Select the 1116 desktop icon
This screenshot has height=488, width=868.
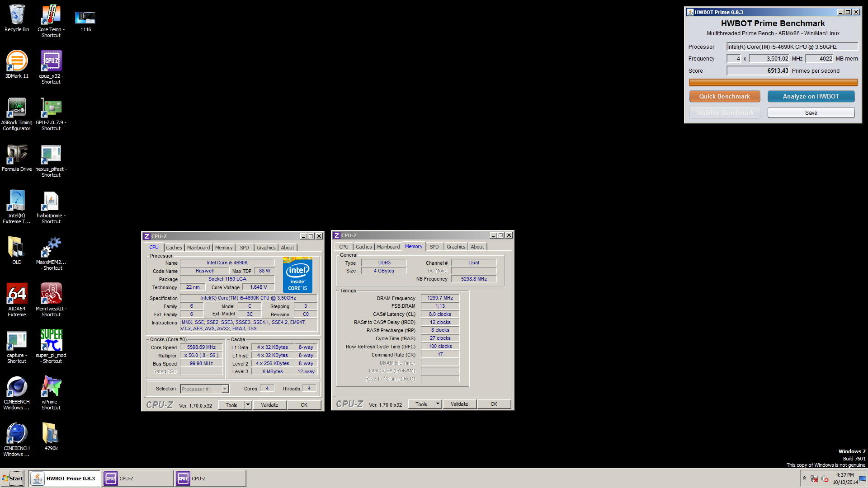[x=85, y=20]
